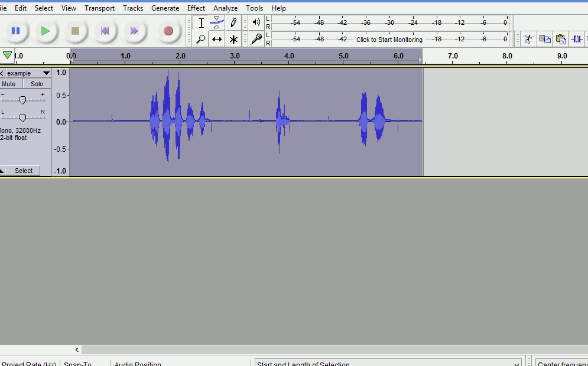Click the 3.0 mark on the timeline
Viewport: 588px width, 366px height.
[235, 56]
